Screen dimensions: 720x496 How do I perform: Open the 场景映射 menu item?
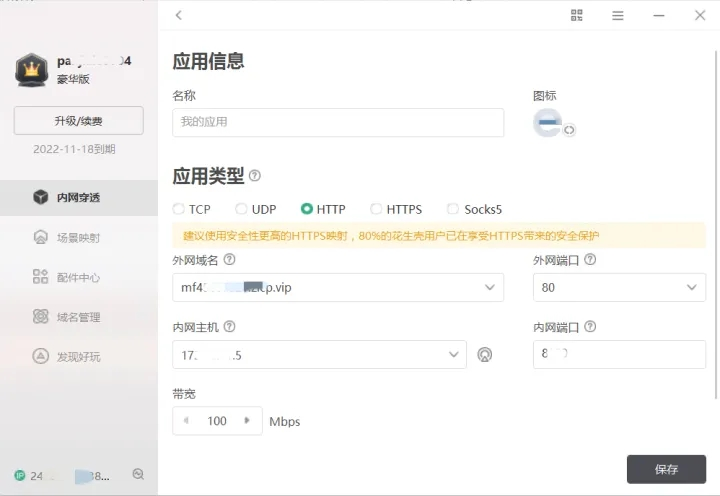pyautogui.click(x=79, y=237)
